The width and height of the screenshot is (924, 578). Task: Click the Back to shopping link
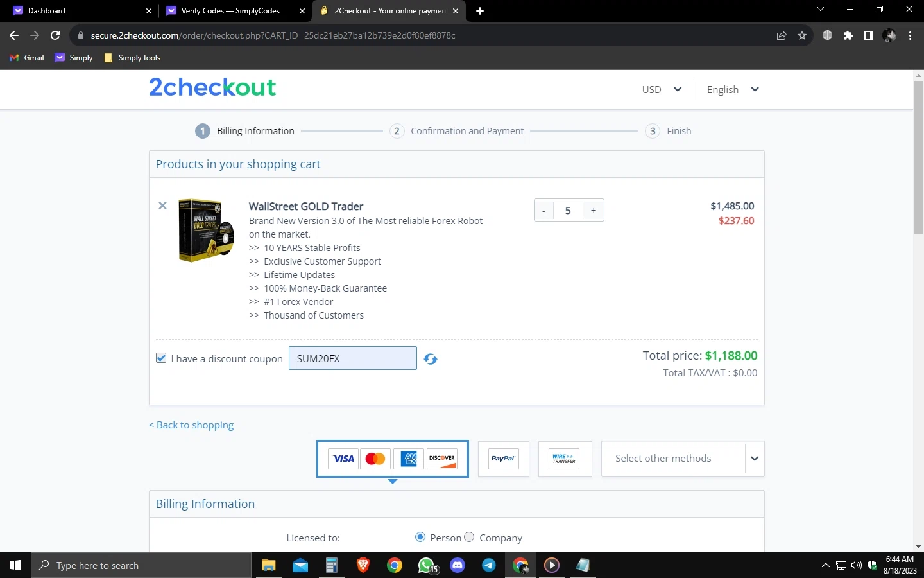[191, 425]
